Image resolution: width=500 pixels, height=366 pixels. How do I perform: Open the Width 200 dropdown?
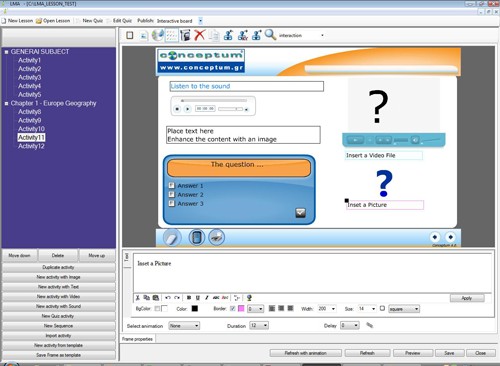click(327, 309)
